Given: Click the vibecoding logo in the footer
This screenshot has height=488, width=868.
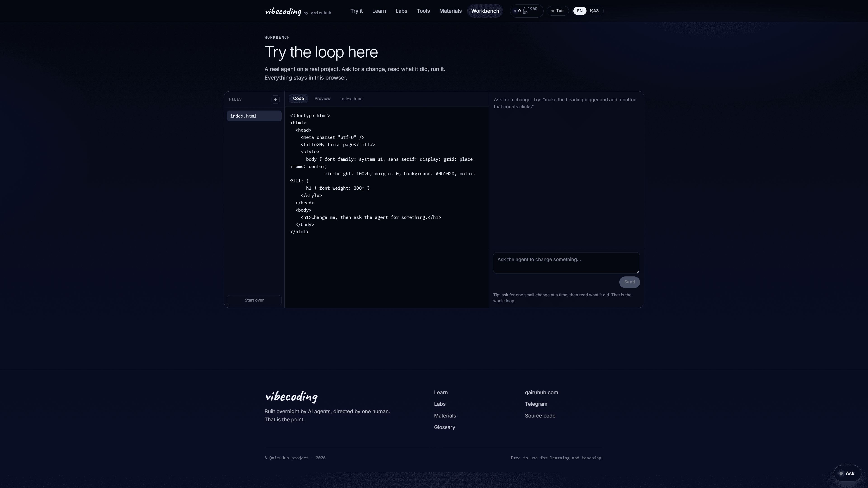Looking at the screenshot, I should coord(291,397).
